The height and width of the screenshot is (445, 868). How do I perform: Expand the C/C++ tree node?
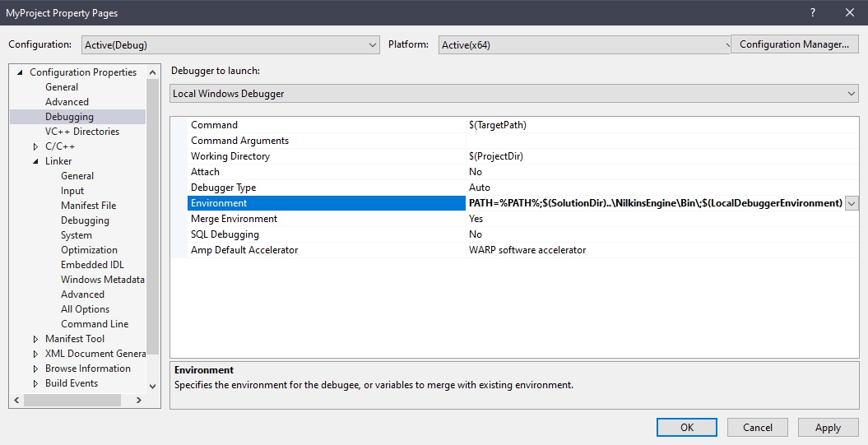click(x=35, y=146)
